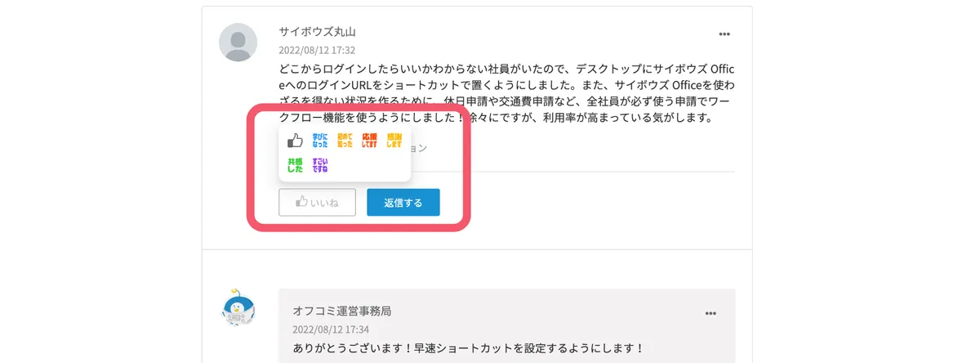Expand the three-dot menu on オフコミ運営事務局's reply

pyautogui.click(x=710, y=313)
